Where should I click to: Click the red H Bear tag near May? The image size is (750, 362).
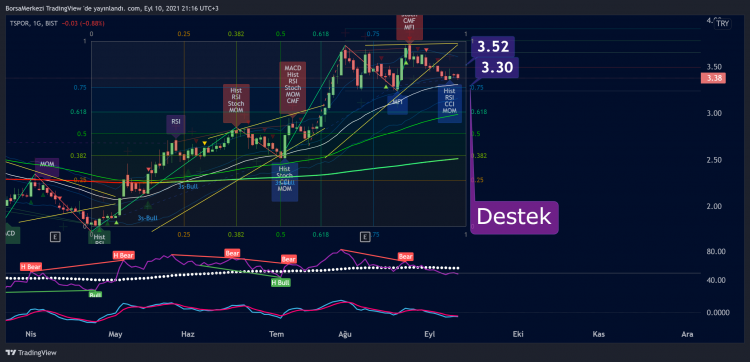[123, 256]
